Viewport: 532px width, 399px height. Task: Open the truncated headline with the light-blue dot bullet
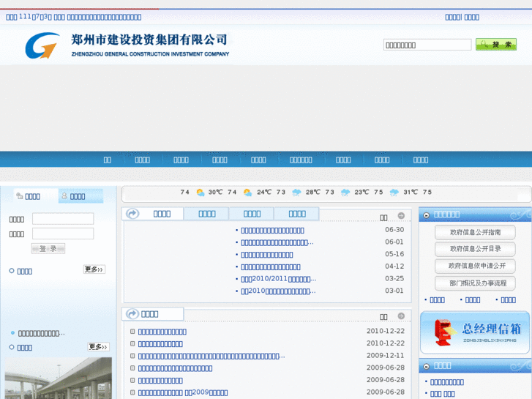[x=42, y=333]
